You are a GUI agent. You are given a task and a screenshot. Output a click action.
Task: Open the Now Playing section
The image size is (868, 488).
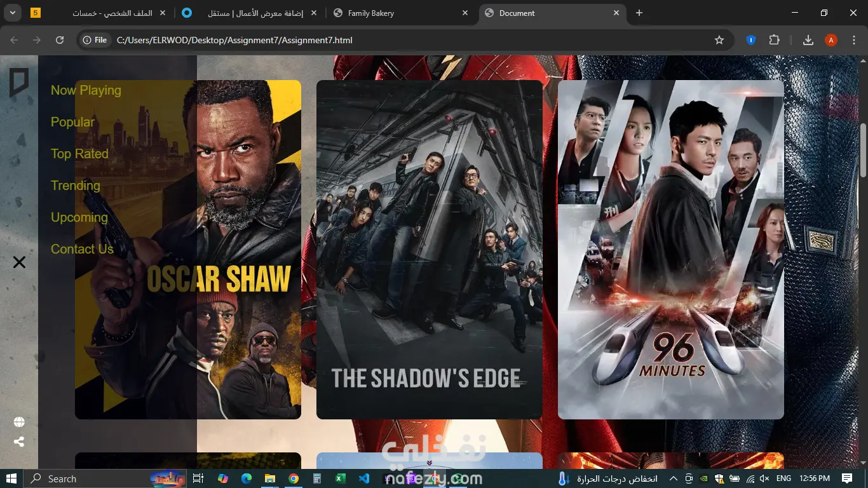coord(86,90)
